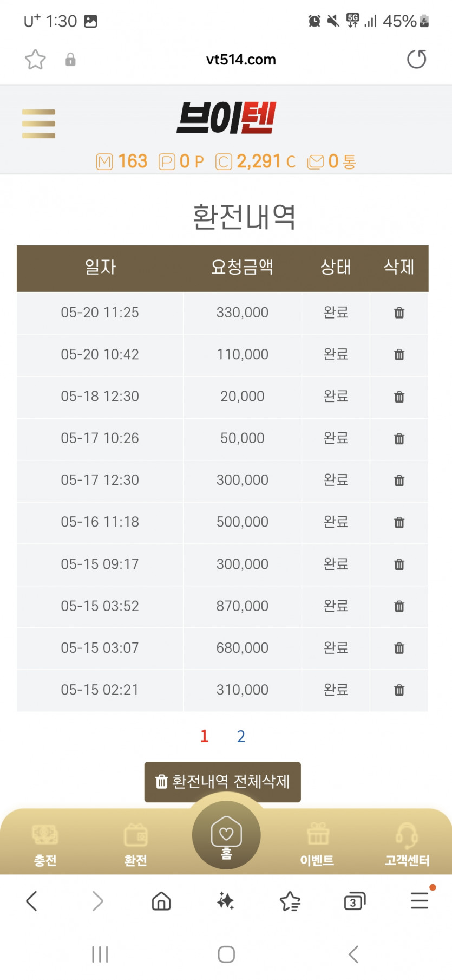Image resolution: width=452 pixels, height=980 pixels.
Task: Tap the browser reload icon
Action: [416, 59]
